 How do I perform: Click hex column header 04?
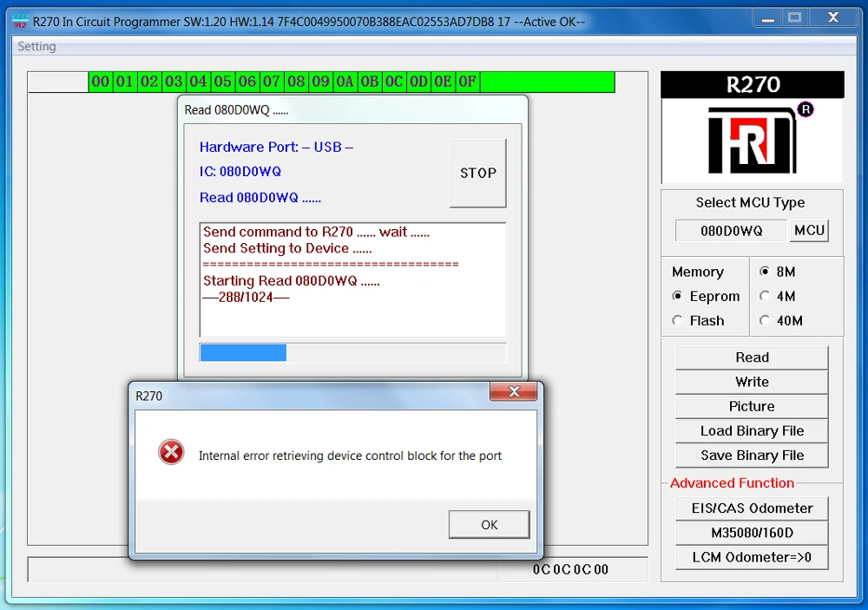pos(198,82)
